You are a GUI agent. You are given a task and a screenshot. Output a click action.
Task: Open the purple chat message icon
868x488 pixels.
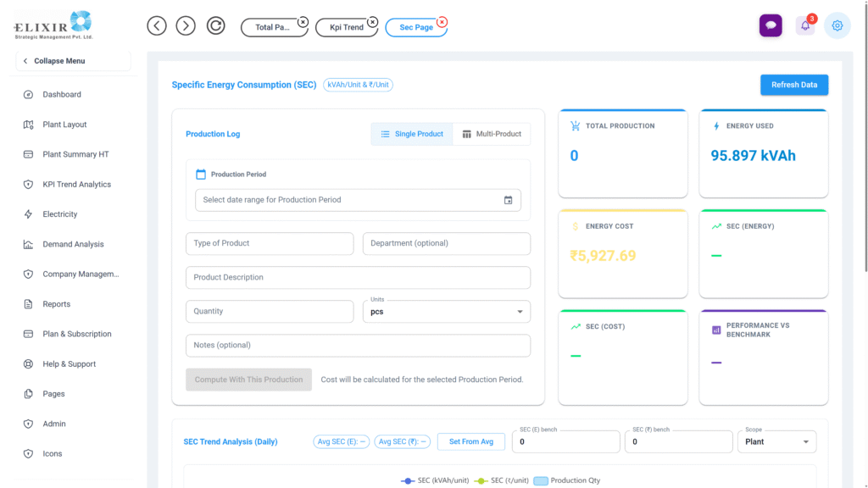[x=771, y=25]
